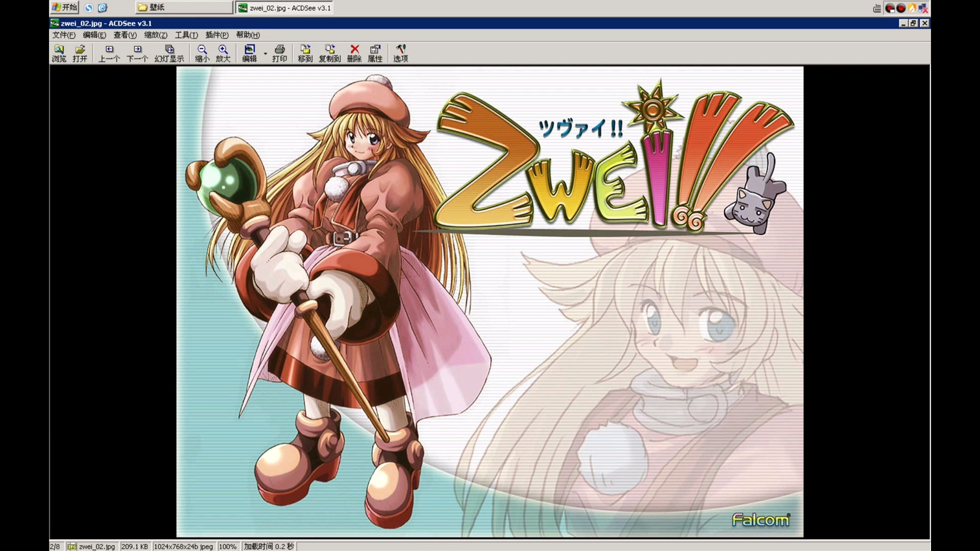
Task: Open the 插件(P) menu
Action: tap(217, 35)
